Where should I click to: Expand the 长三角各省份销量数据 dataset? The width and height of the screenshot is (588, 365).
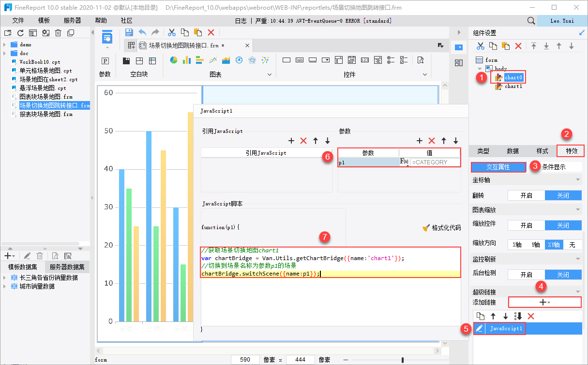4,278
